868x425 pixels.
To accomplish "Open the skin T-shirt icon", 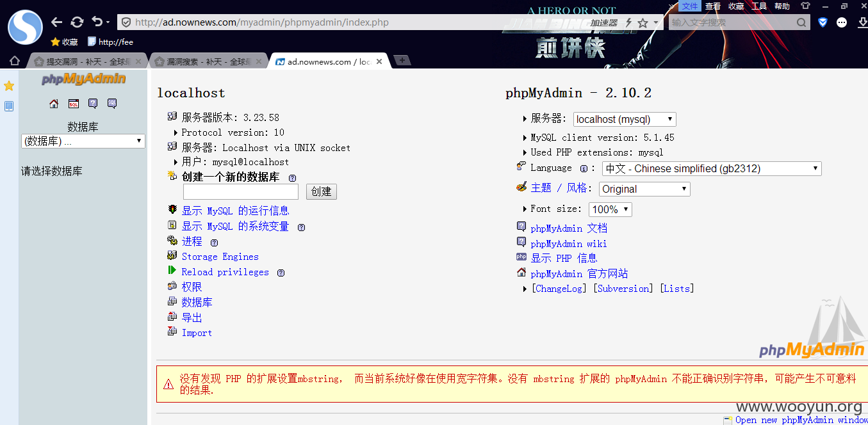I will [x=805, y=6].
